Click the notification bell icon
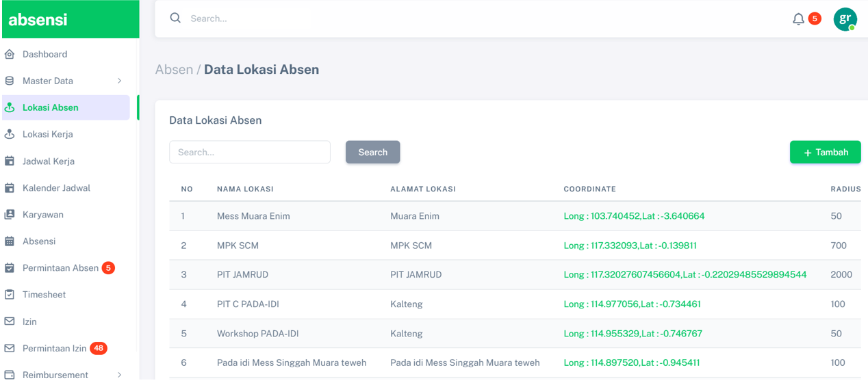868x385 pixels. coord(798,19)
